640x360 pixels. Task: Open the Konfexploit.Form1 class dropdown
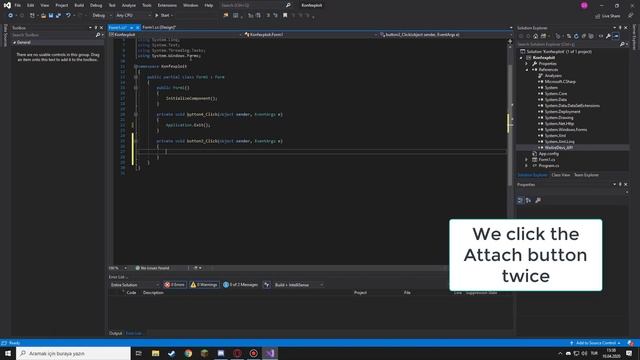point(310,35)
